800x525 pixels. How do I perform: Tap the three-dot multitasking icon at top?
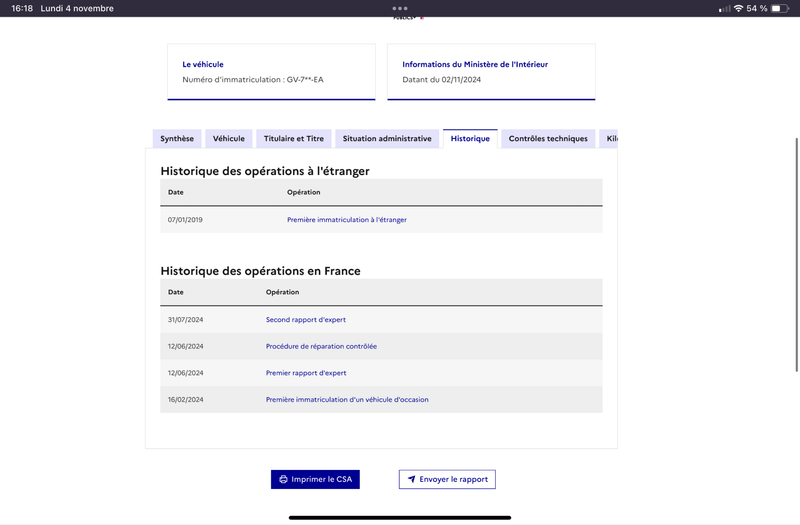point(400,8)
